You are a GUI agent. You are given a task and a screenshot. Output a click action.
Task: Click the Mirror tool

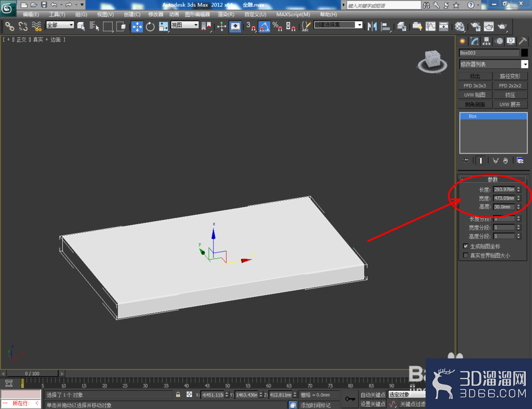[x=372, y=27]
